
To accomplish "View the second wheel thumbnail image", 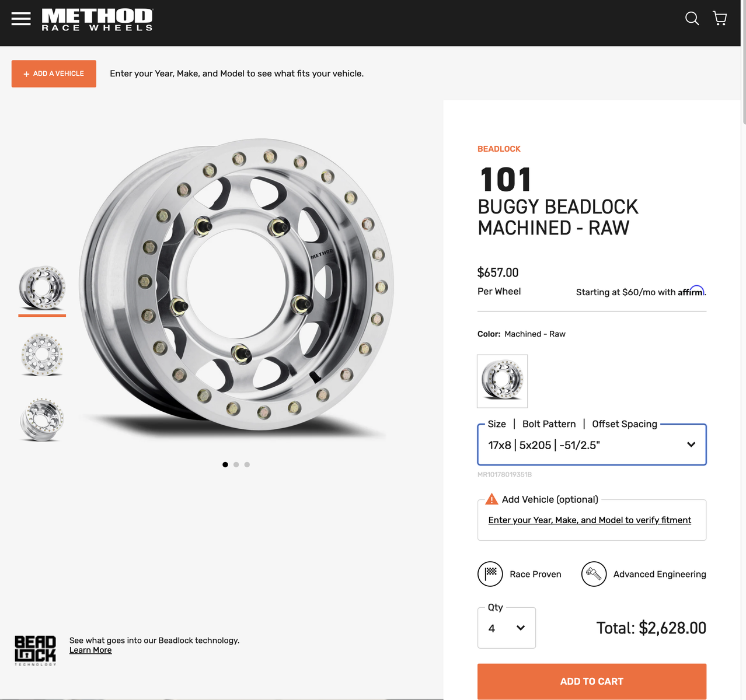I will [42, 355].
